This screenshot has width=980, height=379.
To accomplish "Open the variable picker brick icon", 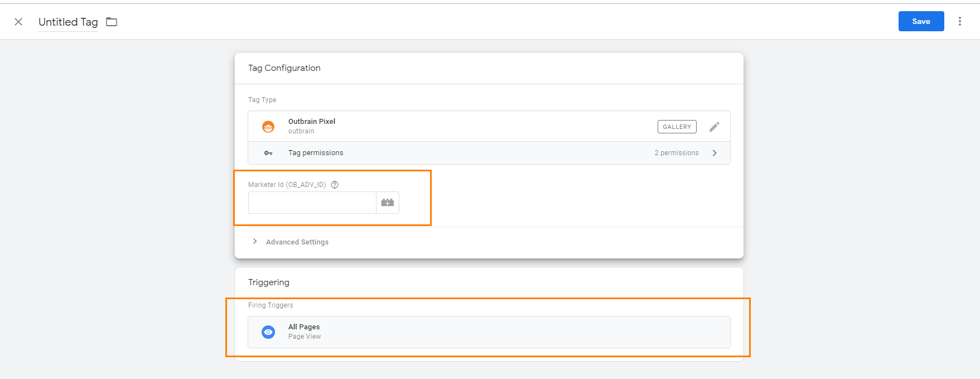I will (388, 203).
